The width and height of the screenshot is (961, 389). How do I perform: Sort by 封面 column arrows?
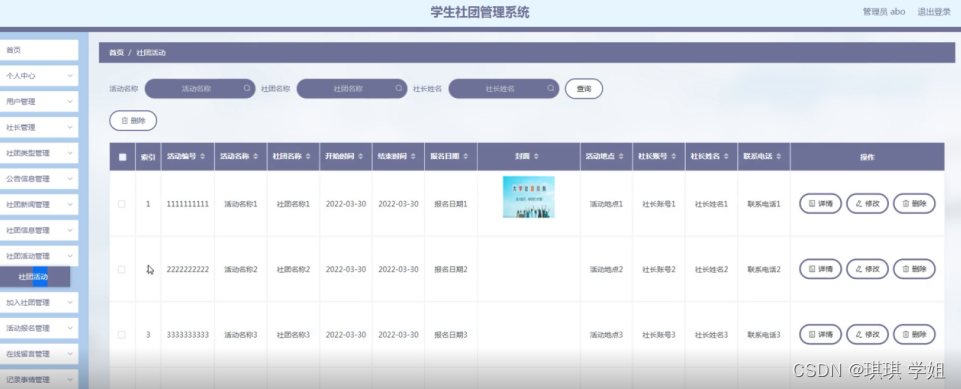[x=537, y=157]
